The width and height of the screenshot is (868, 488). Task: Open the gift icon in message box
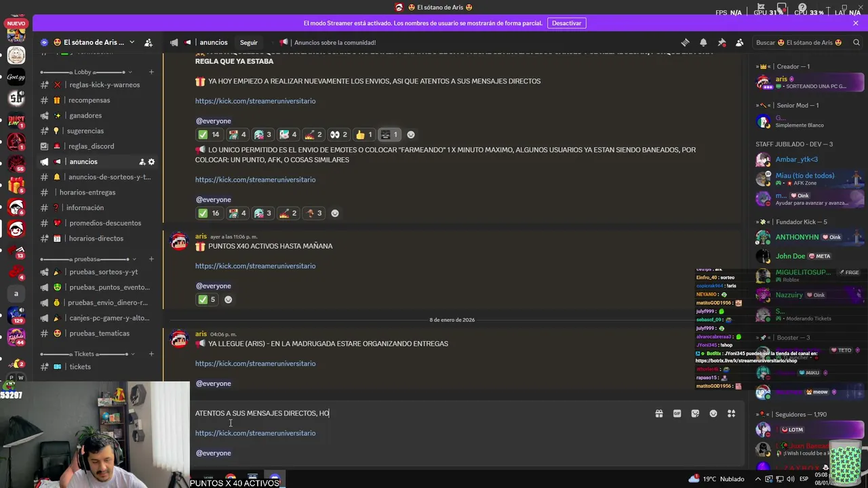click(x=658, y=413)
